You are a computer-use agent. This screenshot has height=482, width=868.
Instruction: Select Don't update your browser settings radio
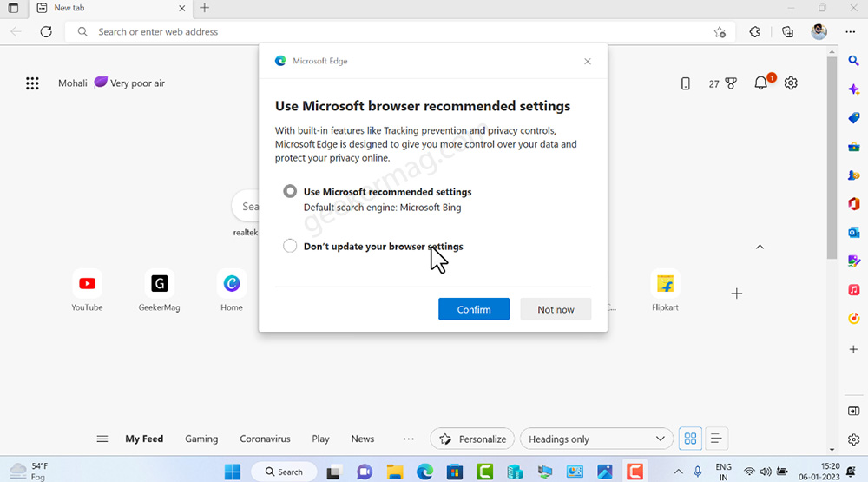[290, 246]
